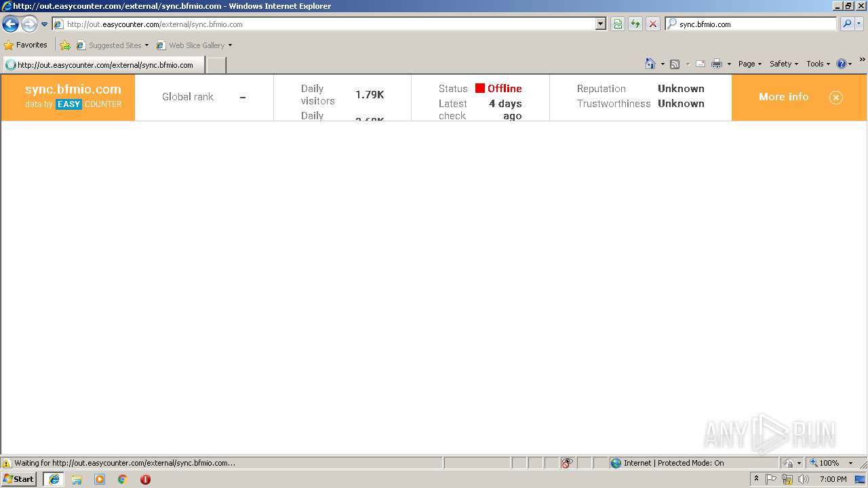
Task: Click the sync.bfmio.com site title
Action: [x=73, y=89]
